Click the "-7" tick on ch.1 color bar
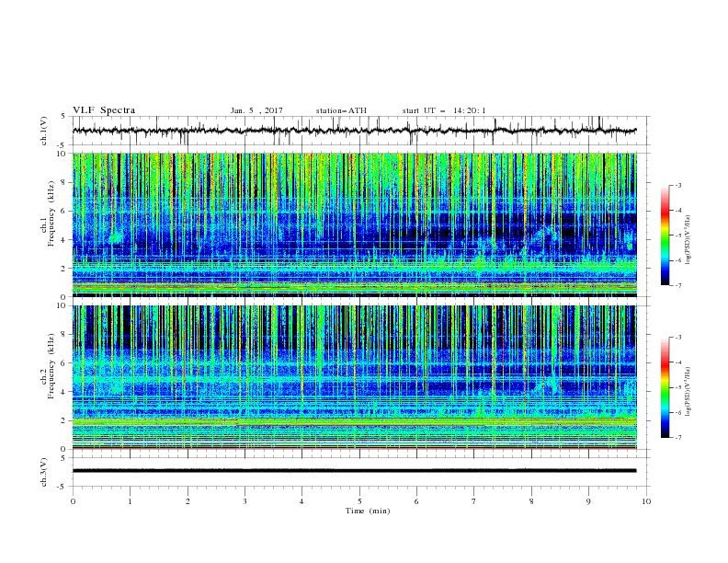This screenshot has width=728, height=563. tap(678, 285)
